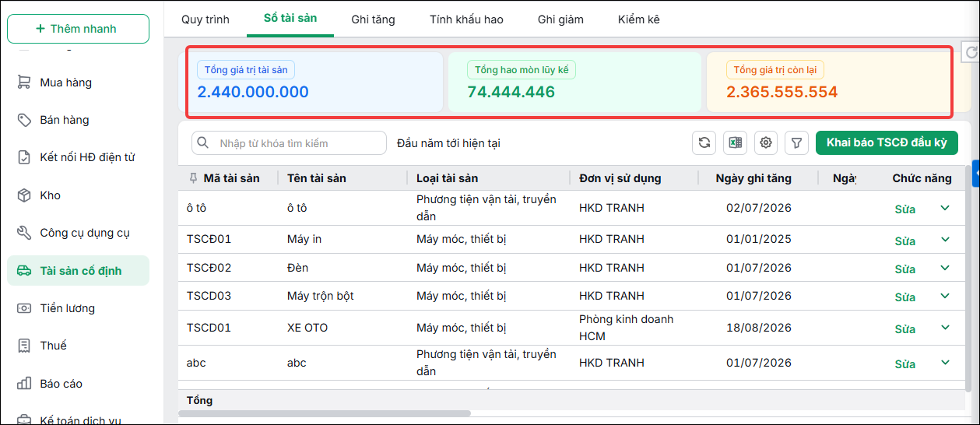The width and height of the screenshot is (980, 425).
Task: Click Sửa for the ô tô asset
Action: [904, 209]
